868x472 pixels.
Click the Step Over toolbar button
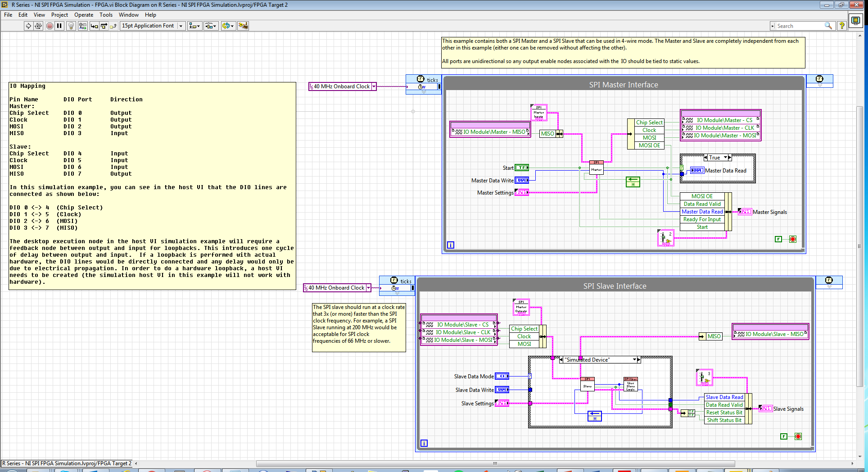point(104,26)
